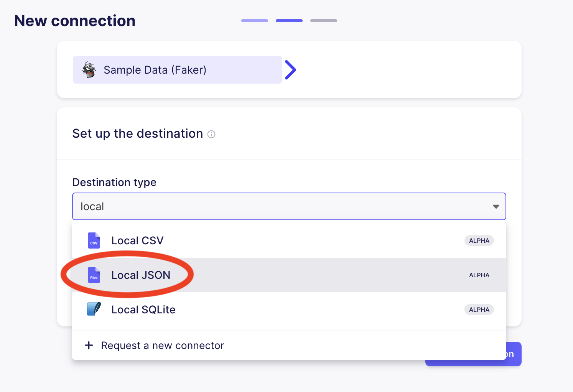
Task: Select Local SQLite from the destination list
Action: [x=143, y=310]
